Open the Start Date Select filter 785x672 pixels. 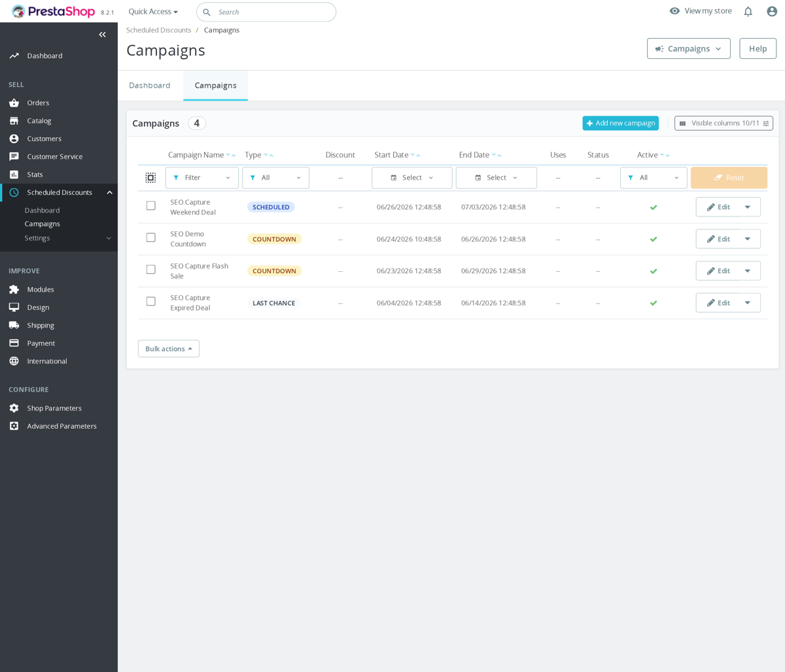point(411,178)
